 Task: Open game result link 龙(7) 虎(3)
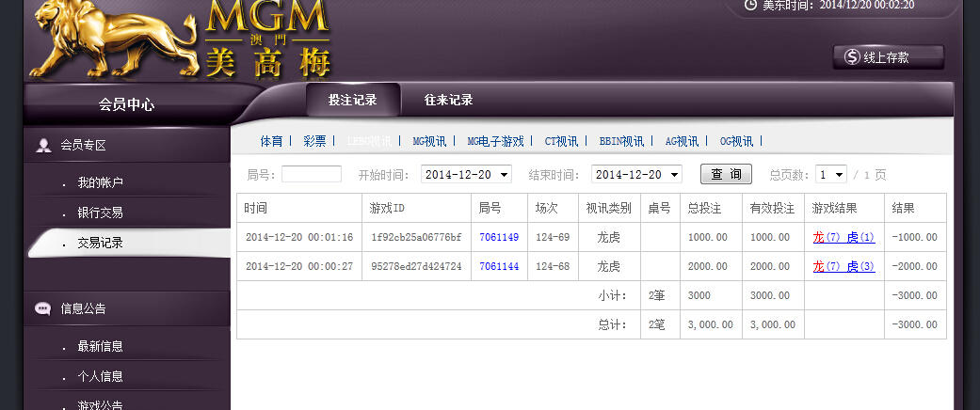pos(843,266)
